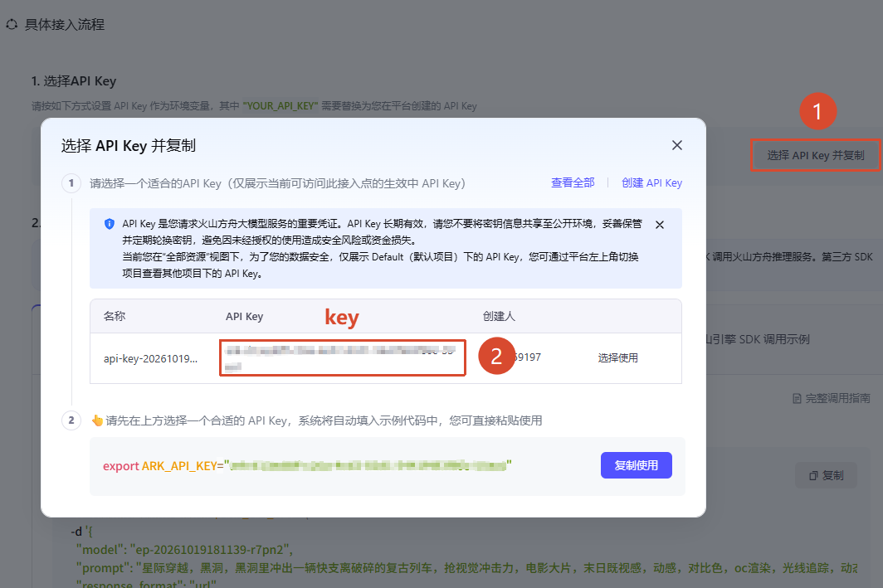This screenshot has height=588, width=883.
Task: Click the dialog title 选择 API Key 并复制
Action: tap(129, 146)
